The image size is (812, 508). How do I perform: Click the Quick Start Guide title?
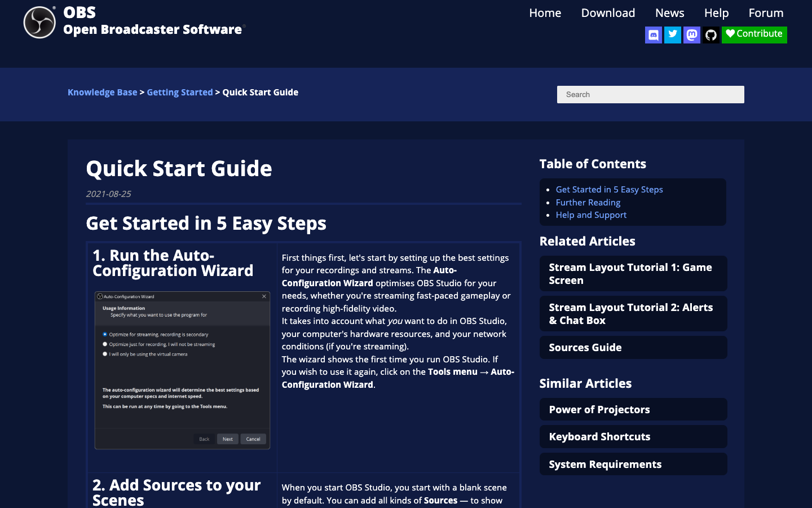tap(179, 169)
